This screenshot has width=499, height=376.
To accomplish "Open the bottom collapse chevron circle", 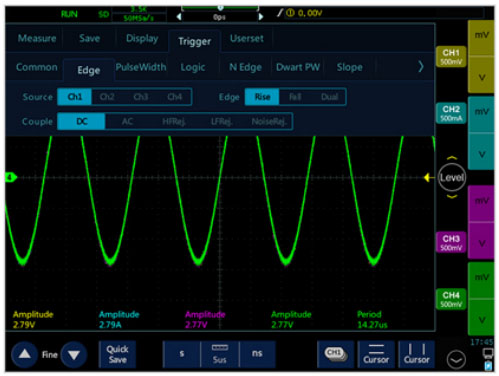I will [x=456, y=360].
